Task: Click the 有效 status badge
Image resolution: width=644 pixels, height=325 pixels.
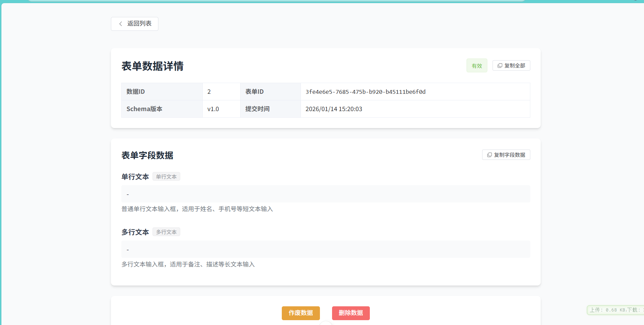Action: pyautogui.click(x=477, y=66)
